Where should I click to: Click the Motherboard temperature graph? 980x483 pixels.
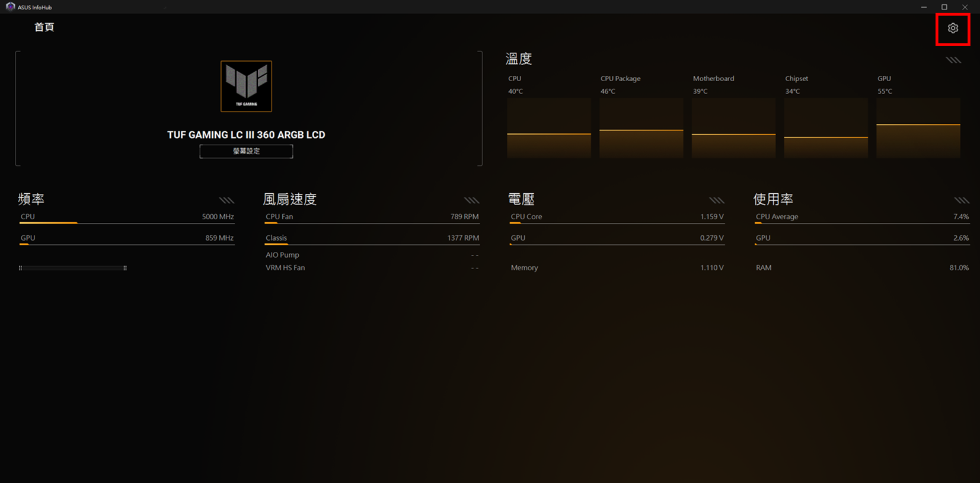click(733, 128)
